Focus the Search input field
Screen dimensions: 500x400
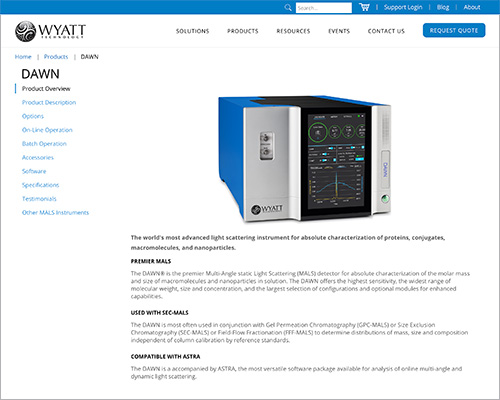(x=324, y=8)
